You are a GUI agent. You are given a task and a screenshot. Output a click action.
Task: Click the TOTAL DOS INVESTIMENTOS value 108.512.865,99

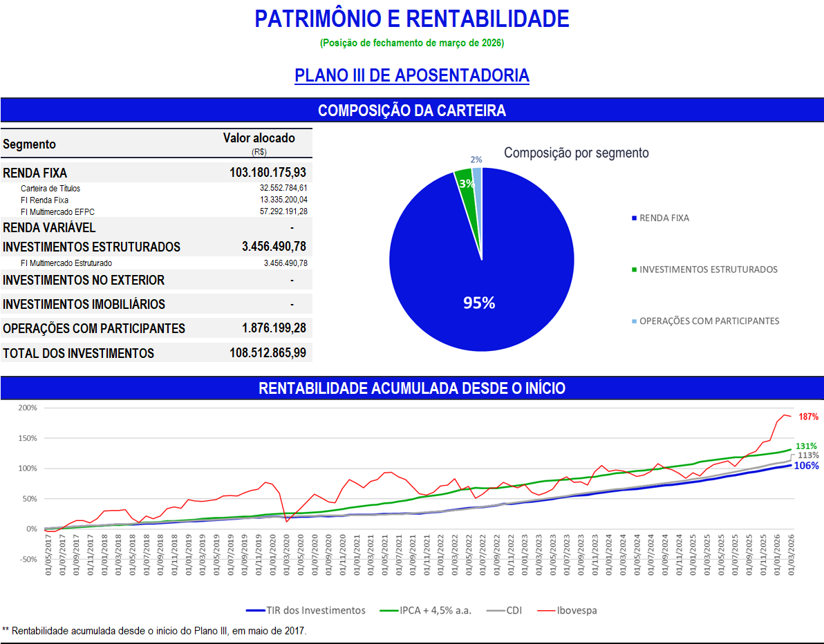pos(268,353)
